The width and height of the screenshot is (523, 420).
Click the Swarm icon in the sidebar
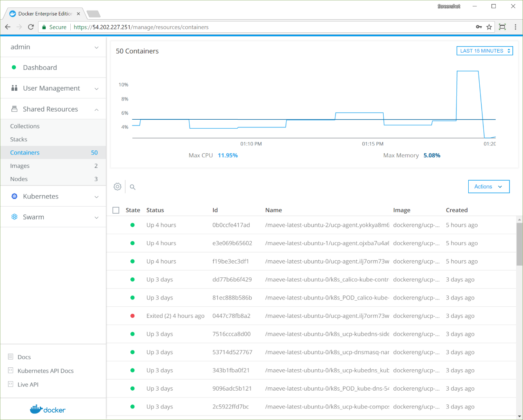pyautogui.click(x=14, y=217)
